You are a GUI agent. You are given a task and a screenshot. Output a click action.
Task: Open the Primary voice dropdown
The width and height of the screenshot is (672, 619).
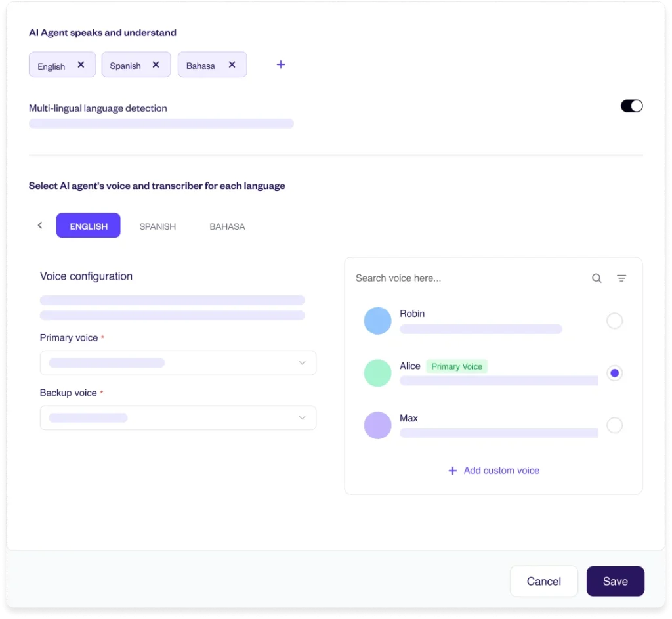(x=178, y=363)
